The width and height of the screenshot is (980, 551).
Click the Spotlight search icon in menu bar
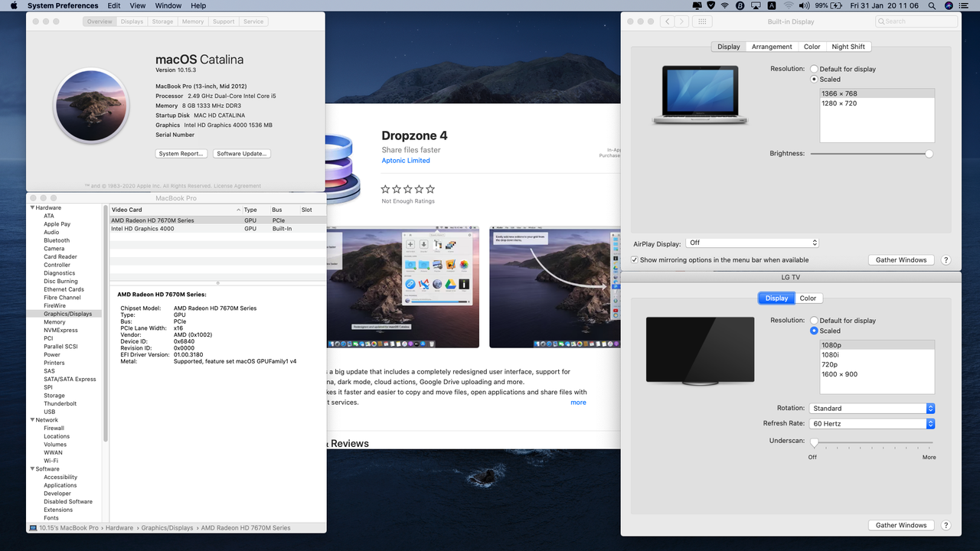tap(932, 5)
